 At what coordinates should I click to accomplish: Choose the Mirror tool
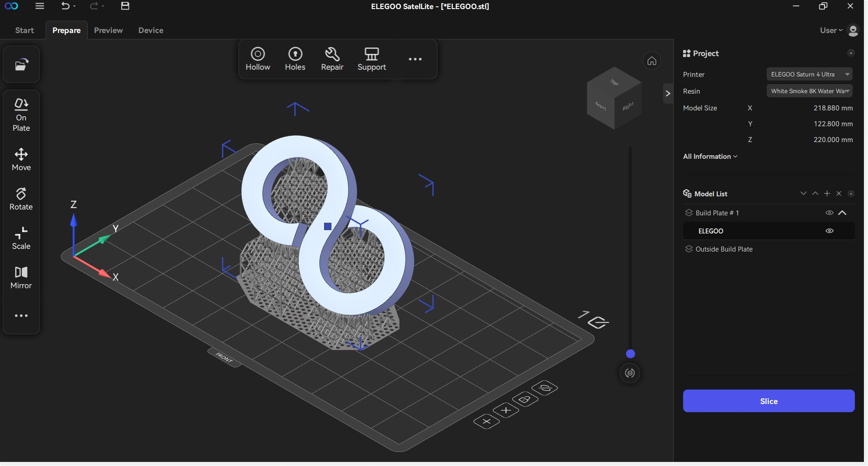21,277
